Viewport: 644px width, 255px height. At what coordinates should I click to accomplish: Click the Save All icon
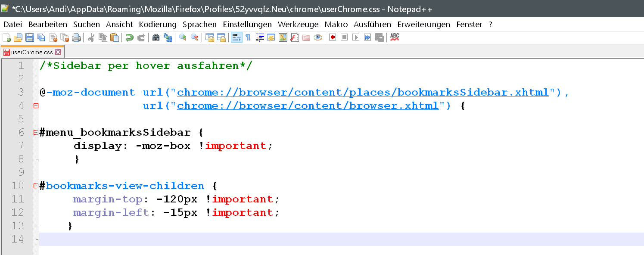[x=41, y=37]
